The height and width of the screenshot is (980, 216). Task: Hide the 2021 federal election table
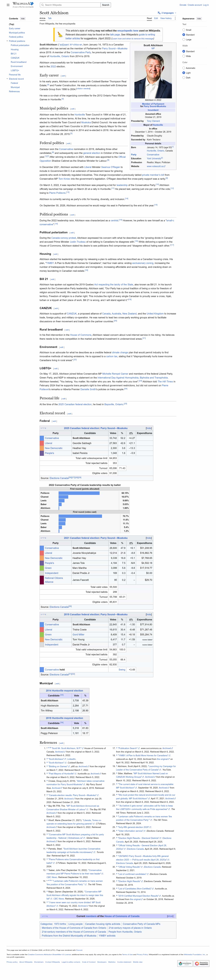click(x=149, y=538)
